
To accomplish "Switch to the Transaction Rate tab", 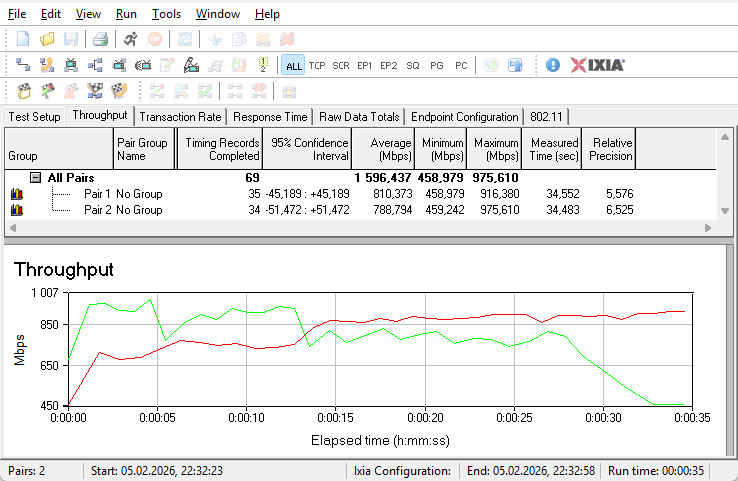I will click(x=180, y=117).
